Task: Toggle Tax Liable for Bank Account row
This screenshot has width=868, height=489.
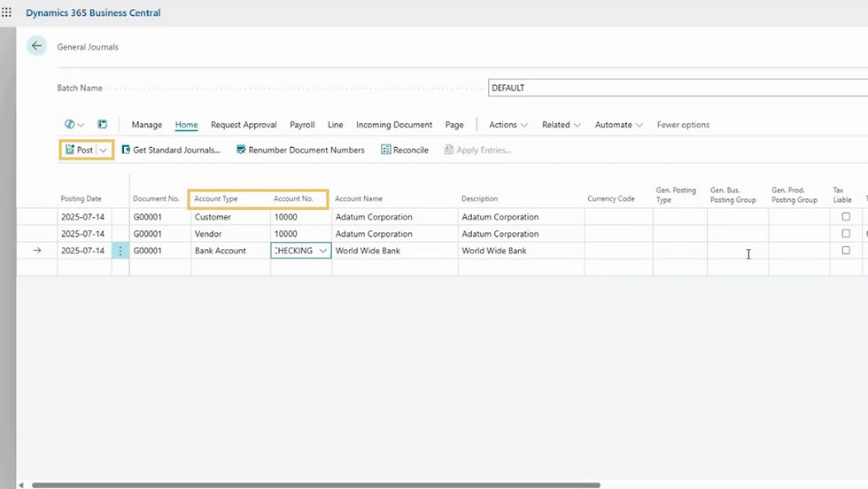Action: [846, 251]
